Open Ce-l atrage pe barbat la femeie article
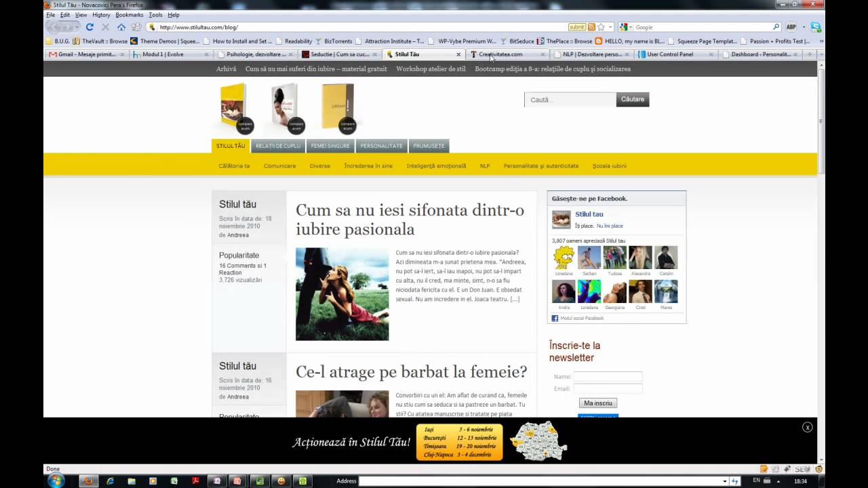 click(411, 371)
